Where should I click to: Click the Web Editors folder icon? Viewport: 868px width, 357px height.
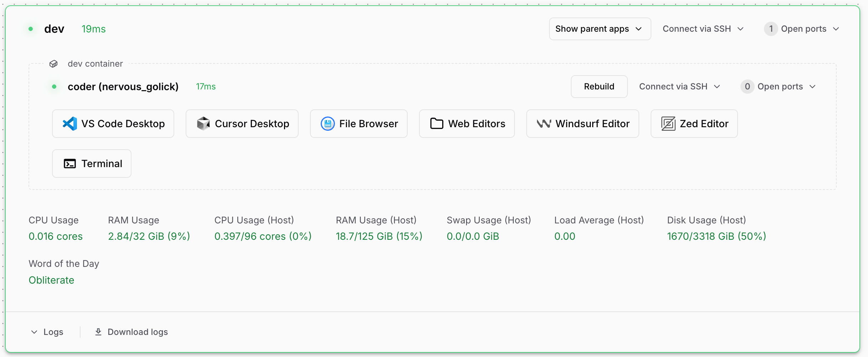[436, 124]
